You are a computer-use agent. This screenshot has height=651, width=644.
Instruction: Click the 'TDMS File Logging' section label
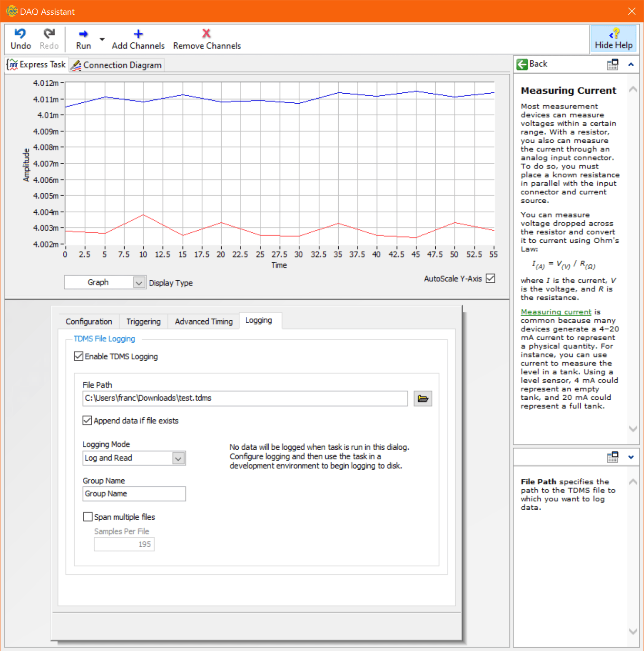[104, 338]
